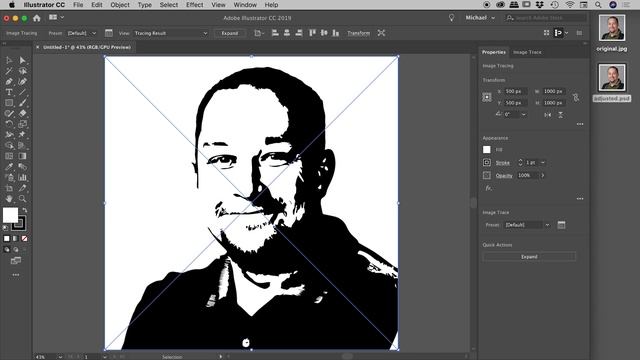
Task: Expand opacity slider arrow
Action: pyautogui.click(x=543, y=176)
